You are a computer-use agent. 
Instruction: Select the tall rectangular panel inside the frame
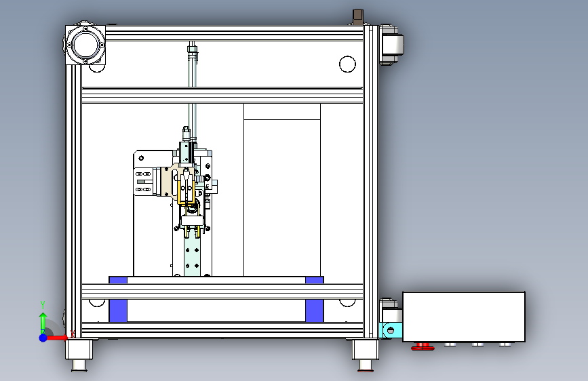282,190
